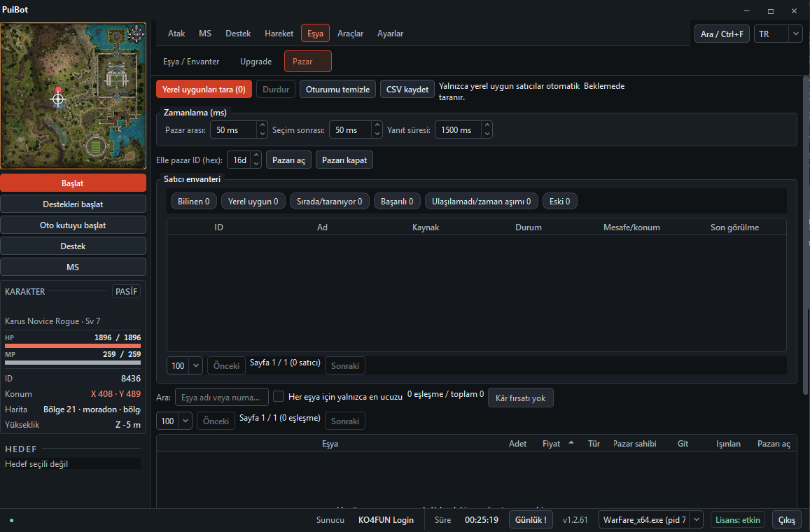This screenshot has width=810, height=532.
Task: Click the right-side vertical scrollbar
Action: 806,235
